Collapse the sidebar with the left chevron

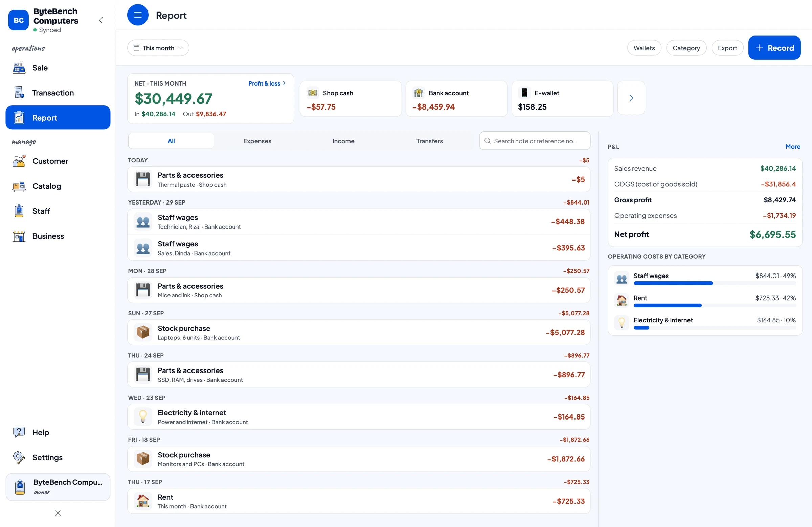point(101,20)
